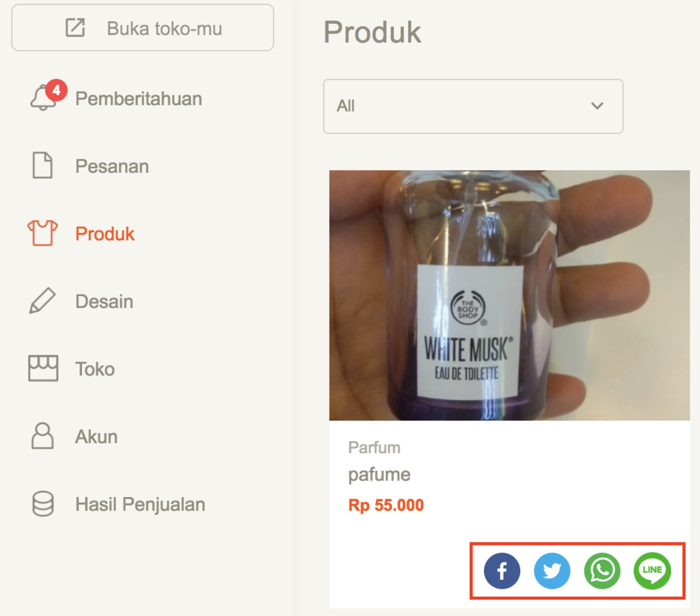Click the Produk t-shirt icon
Image resolution: width=700 pixels, height=616 pixels.
43,233
